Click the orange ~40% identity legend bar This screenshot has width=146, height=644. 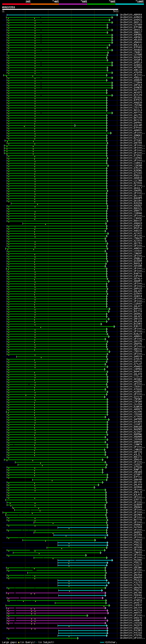point(45,4)
